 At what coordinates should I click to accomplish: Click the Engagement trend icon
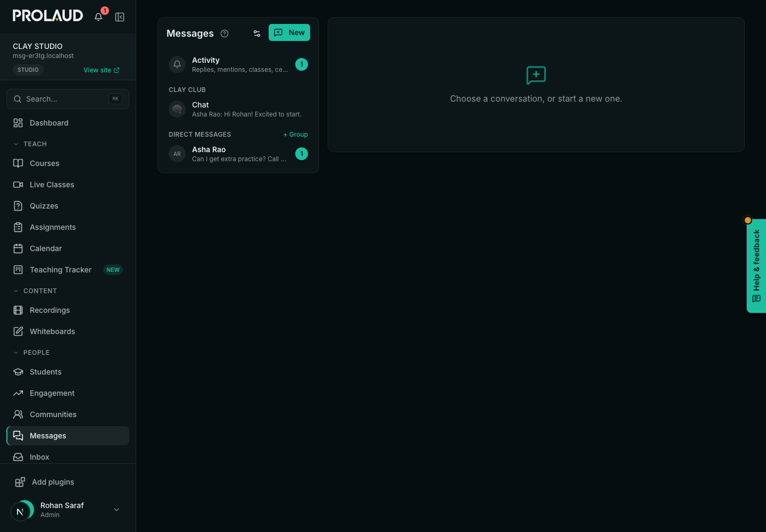pos(18,393)
